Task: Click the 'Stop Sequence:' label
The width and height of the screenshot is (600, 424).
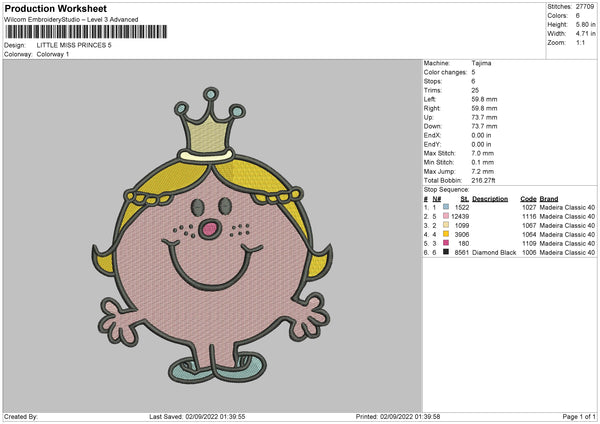Action: pos(447,190)
